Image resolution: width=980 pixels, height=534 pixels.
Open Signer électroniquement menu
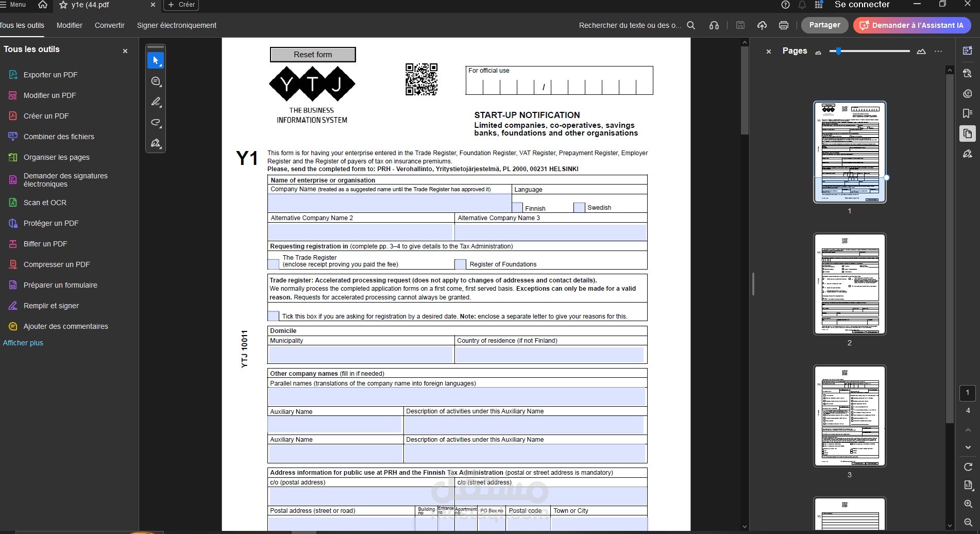(x=177, y=25)
